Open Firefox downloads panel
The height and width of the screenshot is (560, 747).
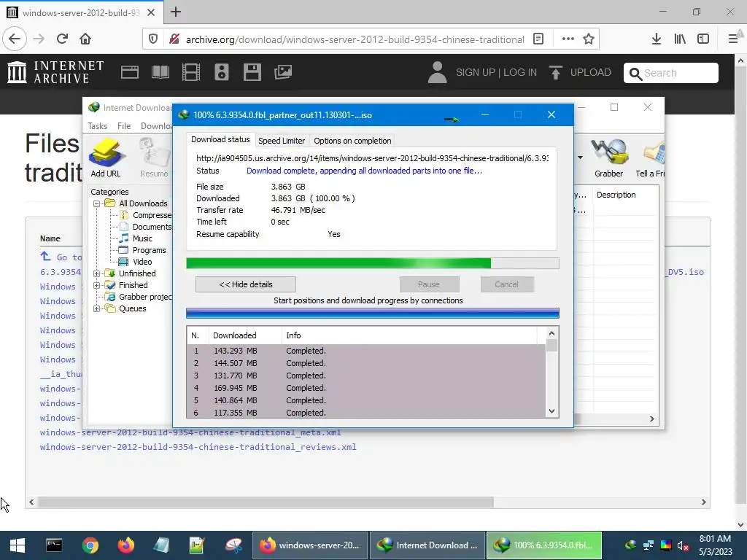(657, 39)
